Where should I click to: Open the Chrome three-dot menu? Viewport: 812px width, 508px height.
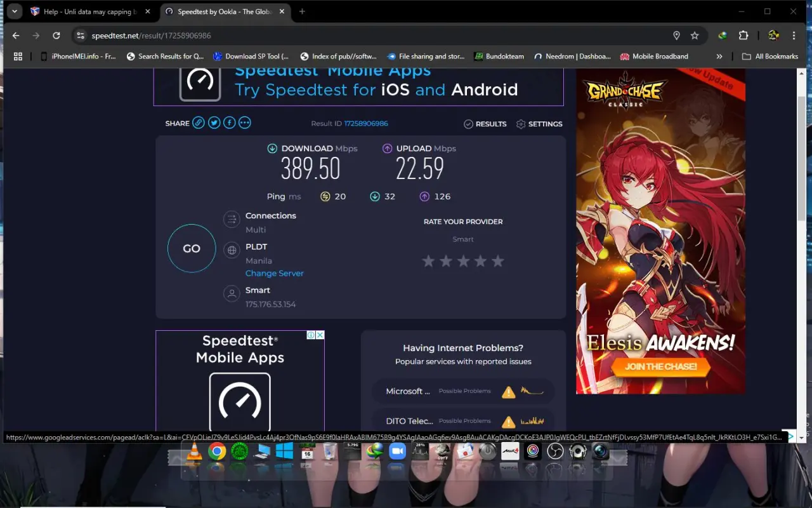(794, 36)
